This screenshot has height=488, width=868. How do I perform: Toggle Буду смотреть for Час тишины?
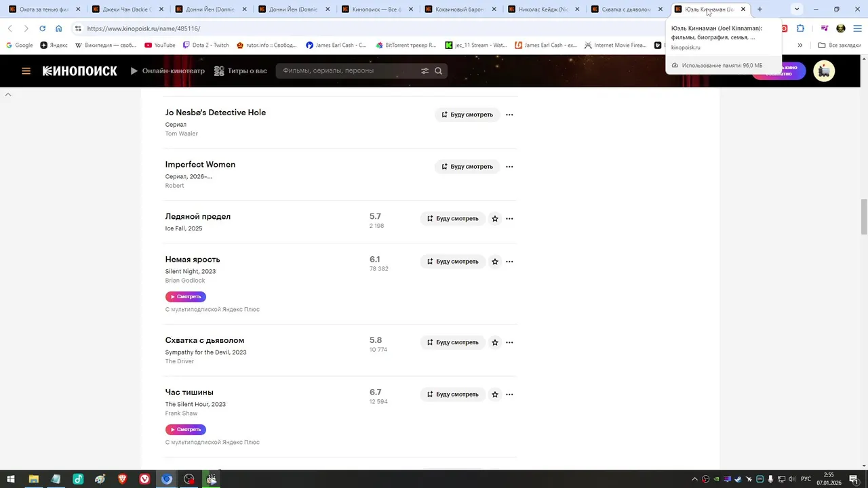[x=453, y=394]
